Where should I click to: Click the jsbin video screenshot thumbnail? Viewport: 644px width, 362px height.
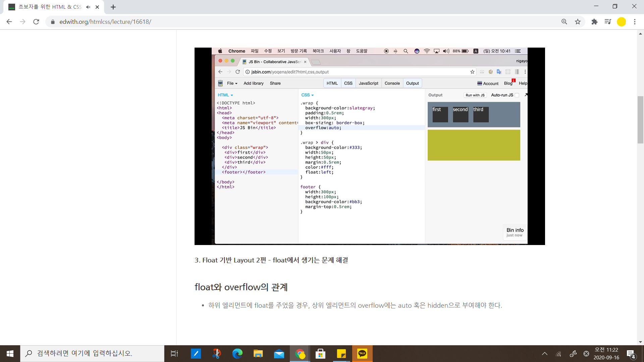tap(370, 146)
